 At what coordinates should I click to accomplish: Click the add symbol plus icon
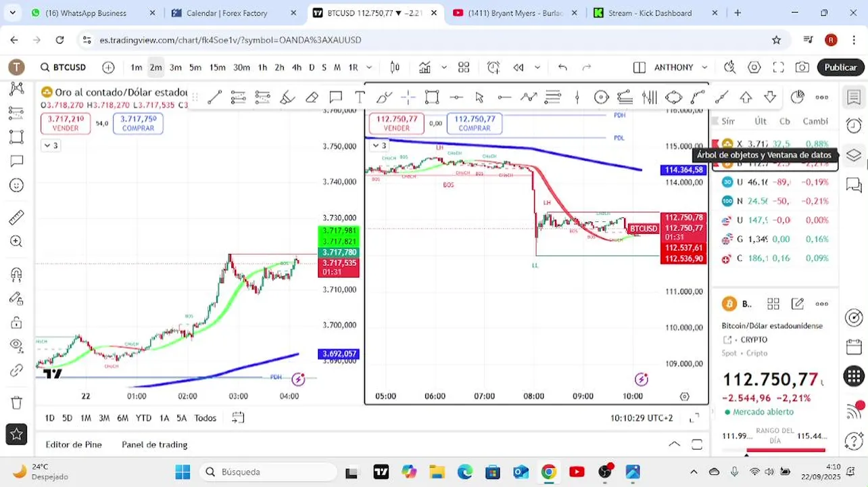tap(108, 67)
